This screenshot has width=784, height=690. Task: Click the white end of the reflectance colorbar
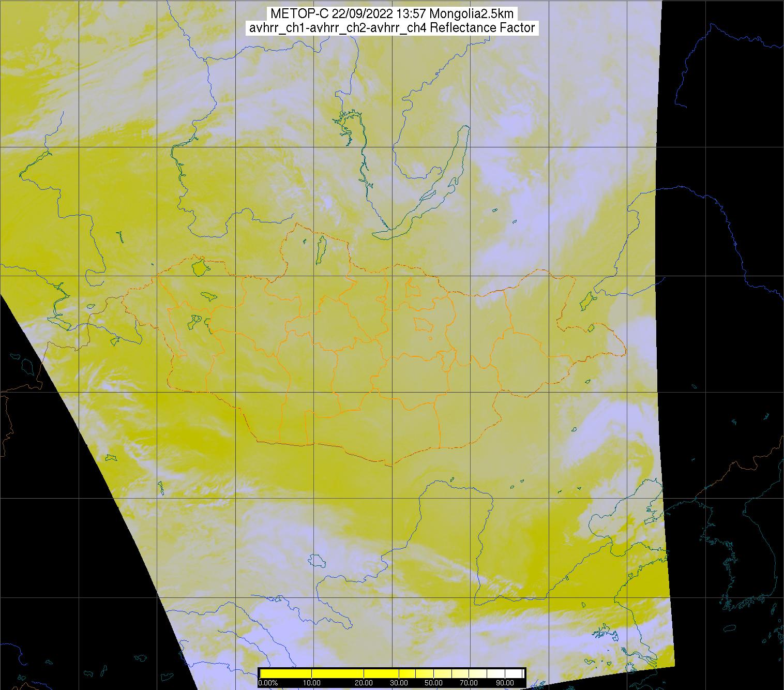point(514,673)
